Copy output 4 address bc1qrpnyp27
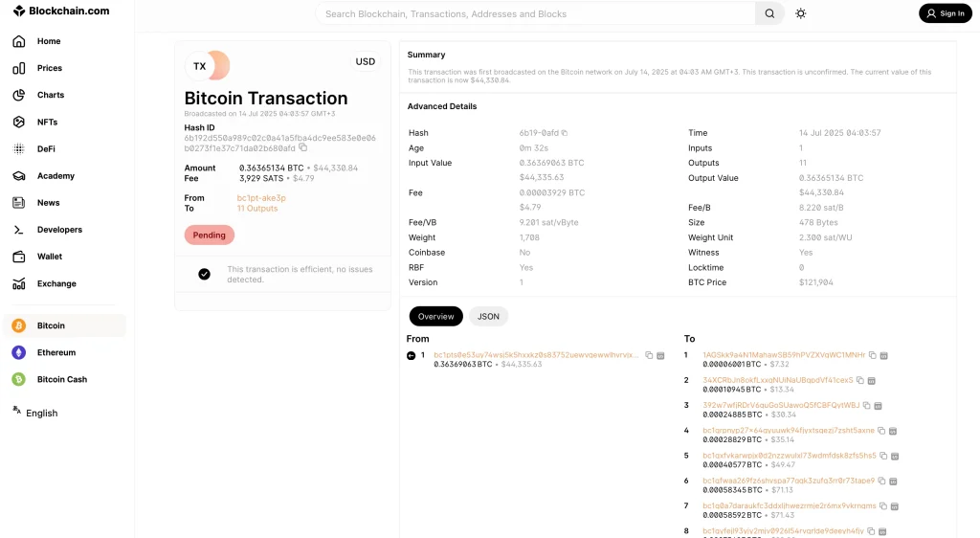The image size is (980, 538). 881,431
